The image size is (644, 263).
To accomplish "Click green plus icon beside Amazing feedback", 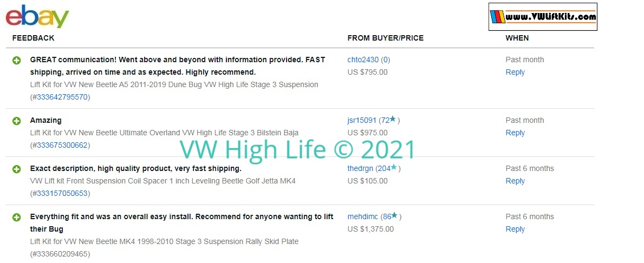I will coord(16,121).
